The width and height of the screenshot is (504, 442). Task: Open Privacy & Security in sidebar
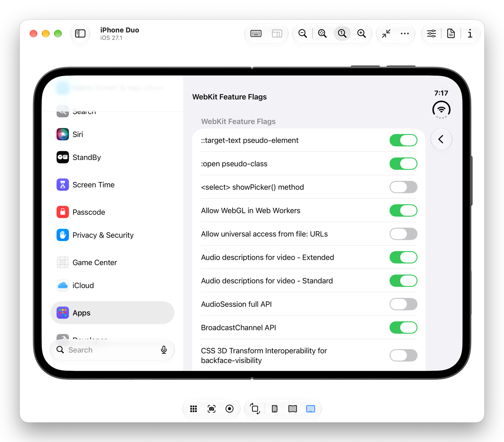click(112, 235)
